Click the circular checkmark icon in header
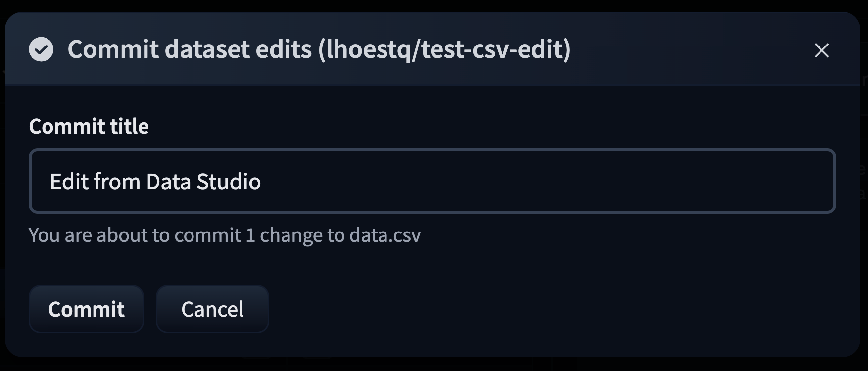The image size is (868, 371). point(42,49)
